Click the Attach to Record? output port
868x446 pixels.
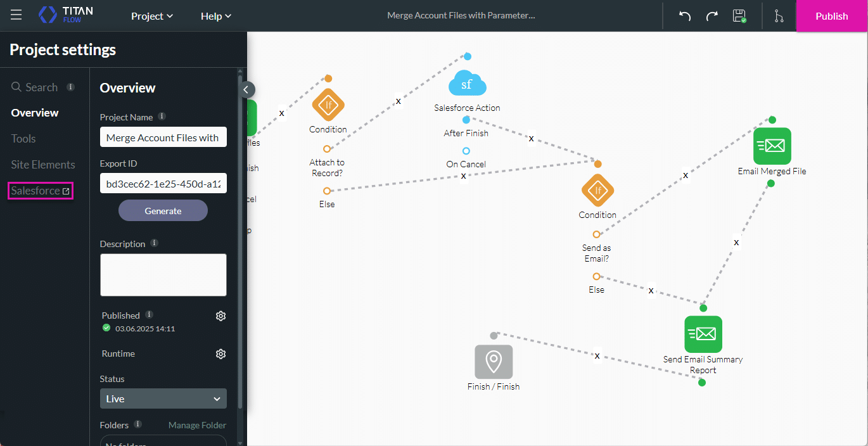click(x=327, y=149)
